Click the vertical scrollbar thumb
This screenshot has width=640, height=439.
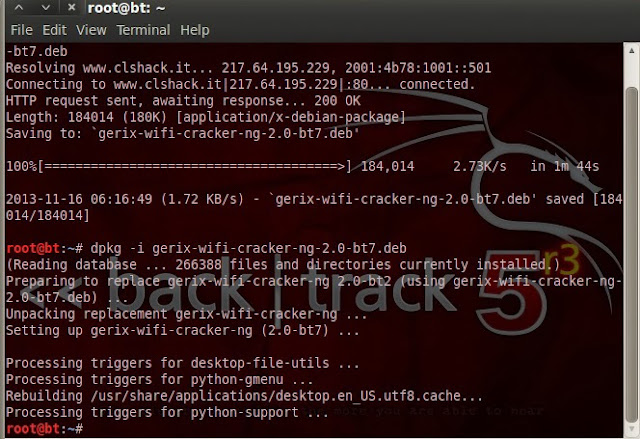click(631, 255)
